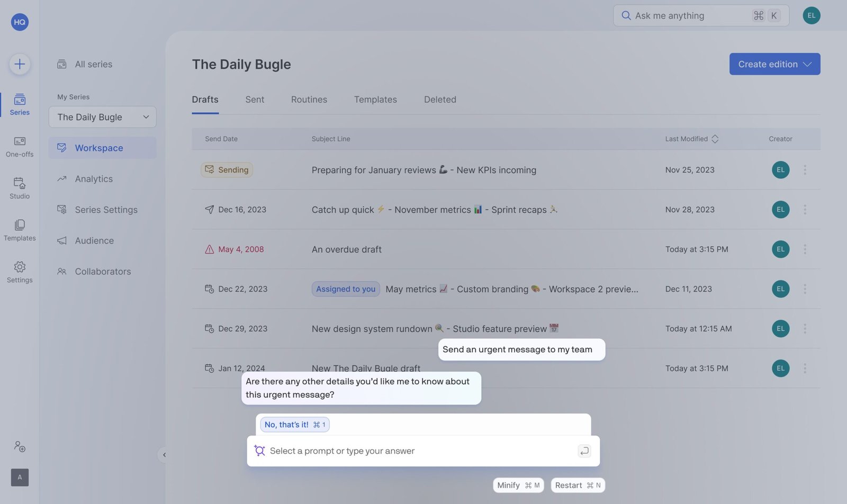The width and height of the screenshot is (847, 504).
Task: Click the Send Date column header
Action: (x=221, y=139)
